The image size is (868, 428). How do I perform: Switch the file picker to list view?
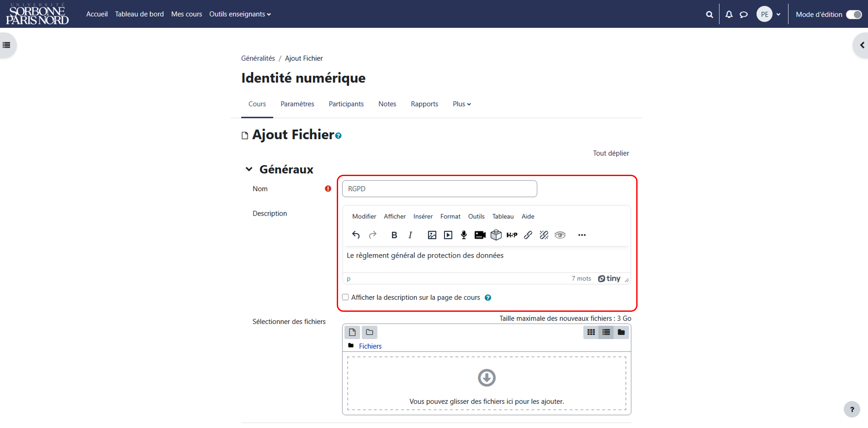(606, 332)
